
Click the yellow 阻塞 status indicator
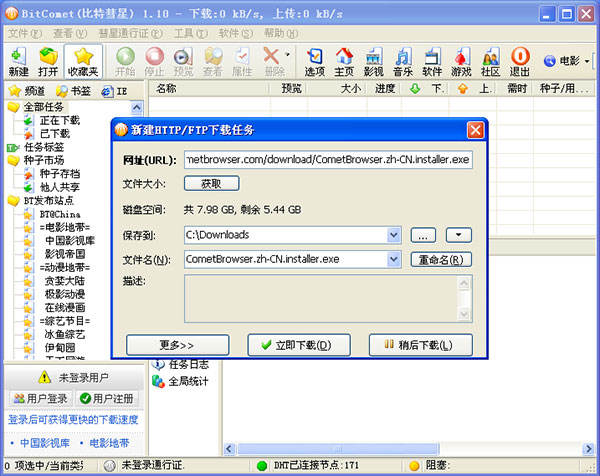click(x=414, y=466)
